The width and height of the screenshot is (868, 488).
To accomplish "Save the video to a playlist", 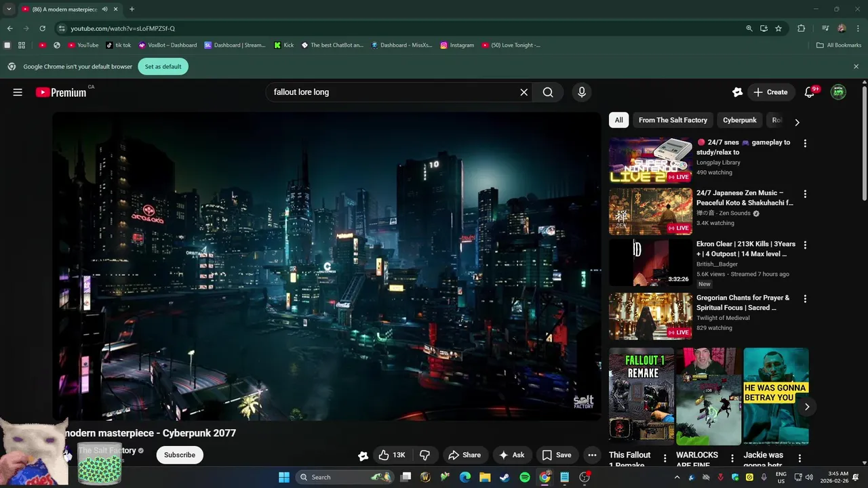I will coord(557,455).
